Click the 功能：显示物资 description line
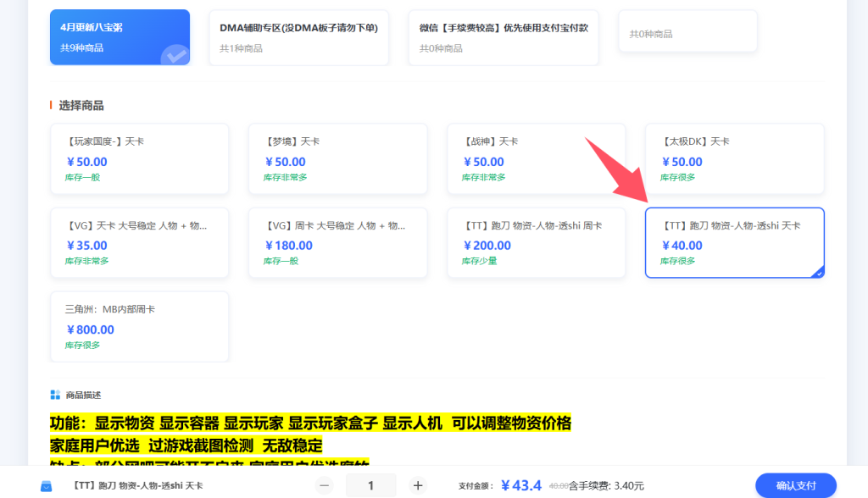This screenshot has width=868, height=498. [x=310, y=423]
